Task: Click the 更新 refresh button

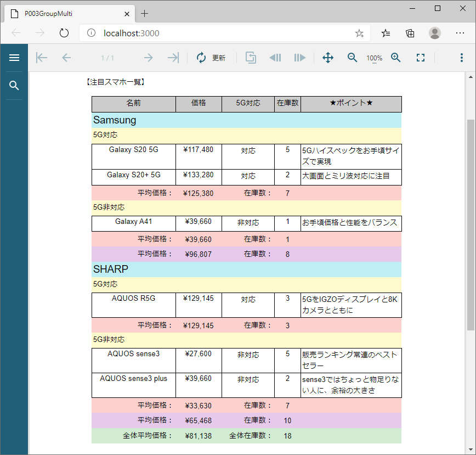Action: coord(211,58)
